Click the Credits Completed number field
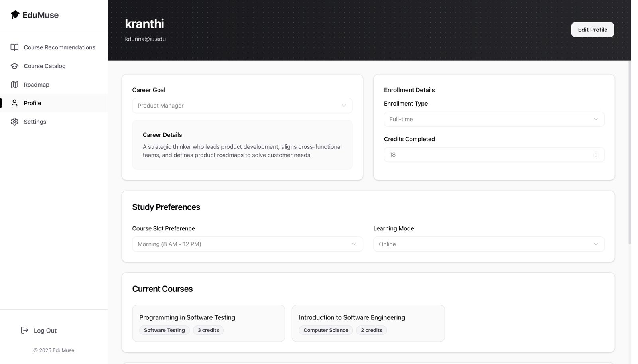This screenshot has height=364, width=638. [x=494, y=155]
